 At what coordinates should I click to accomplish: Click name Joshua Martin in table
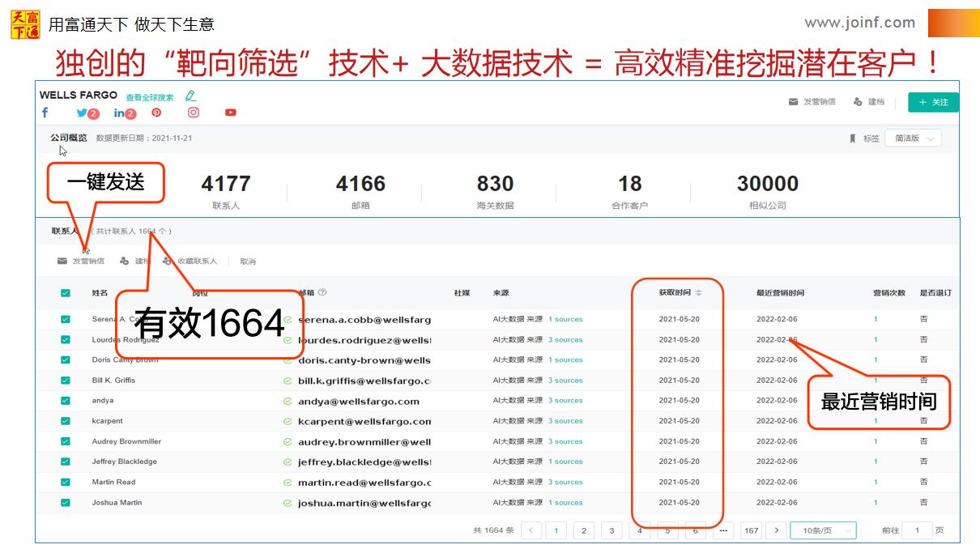click(x=117, y=503)
